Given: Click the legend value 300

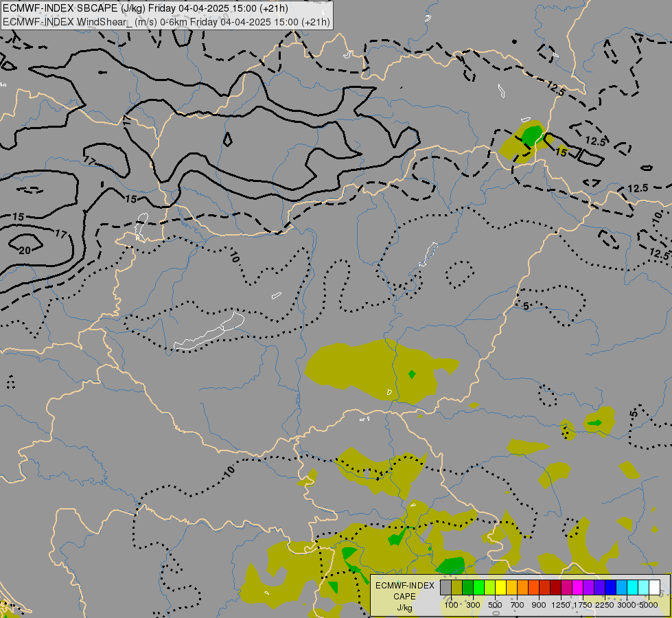Looking at the screenshot, I should (473, 605).
